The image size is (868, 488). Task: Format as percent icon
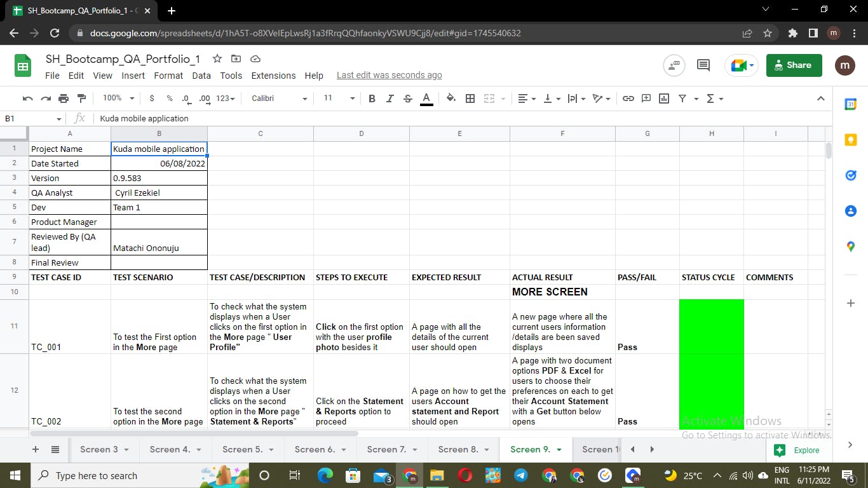click(x=170, y=98)
